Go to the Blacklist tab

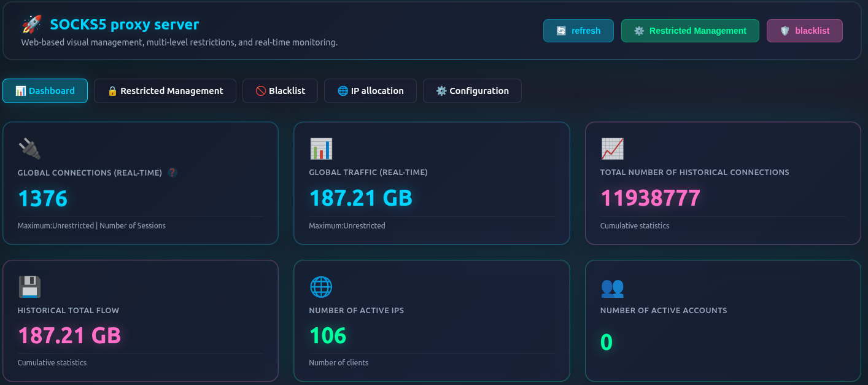280,91
